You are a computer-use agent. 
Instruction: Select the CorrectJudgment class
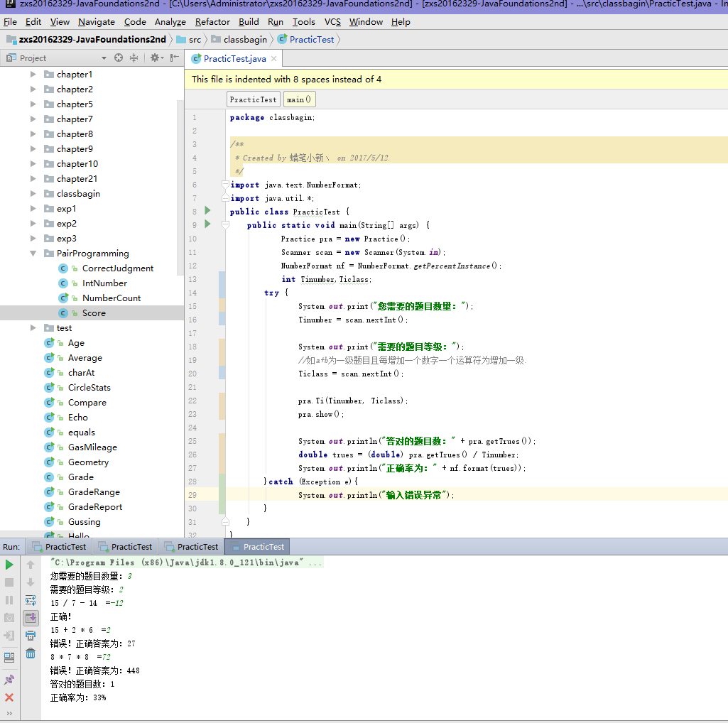pos(117,268)
